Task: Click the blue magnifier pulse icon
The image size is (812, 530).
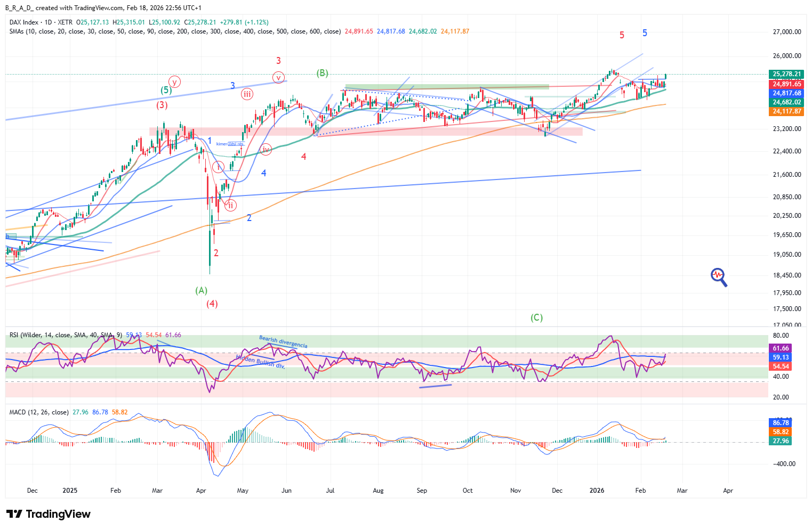Action: tap(719, 276)
